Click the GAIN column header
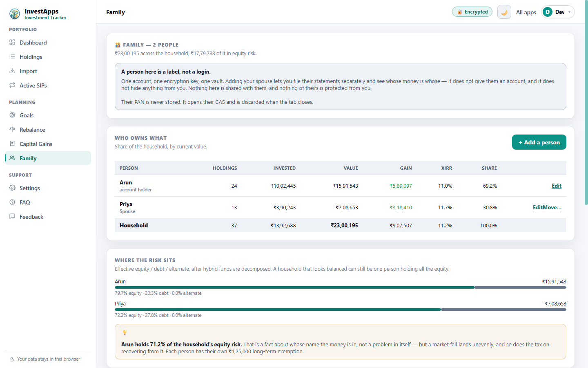588x368 pixels. coord(406,168)
